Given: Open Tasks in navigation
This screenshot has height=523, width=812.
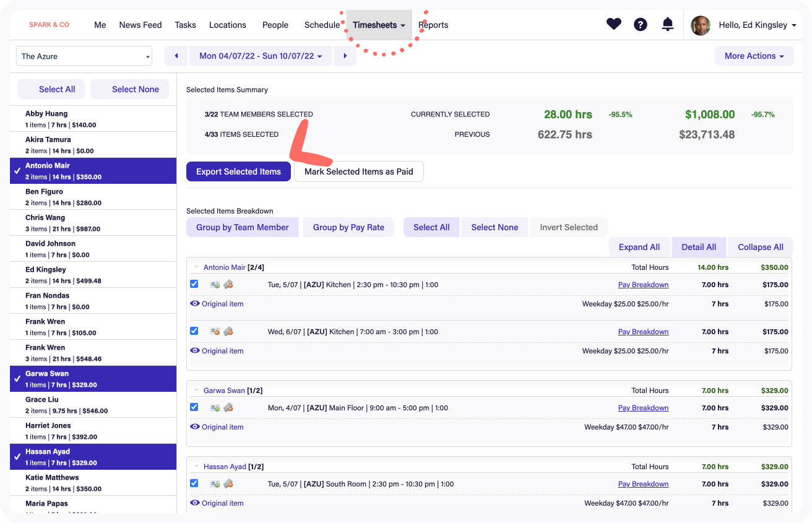Looking at the screenshot, I should coord(185,25).
